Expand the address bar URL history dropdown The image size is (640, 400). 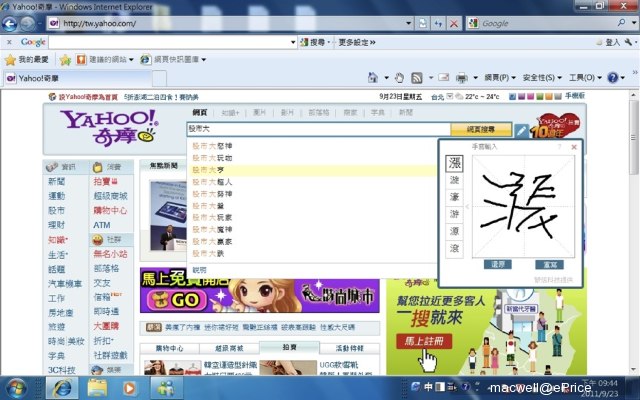point(408,23)
